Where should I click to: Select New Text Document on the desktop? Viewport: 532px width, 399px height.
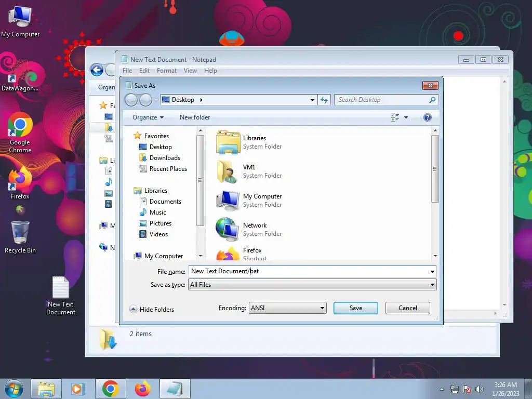pos(60,296)
